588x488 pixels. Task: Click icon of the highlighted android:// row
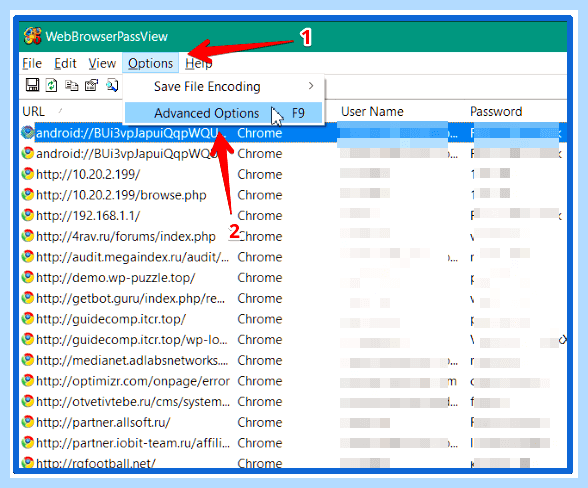coord(28,133)
